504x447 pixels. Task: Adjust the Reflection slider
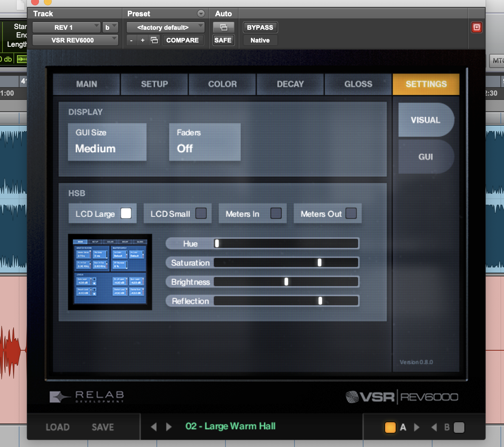pos(286,301)
